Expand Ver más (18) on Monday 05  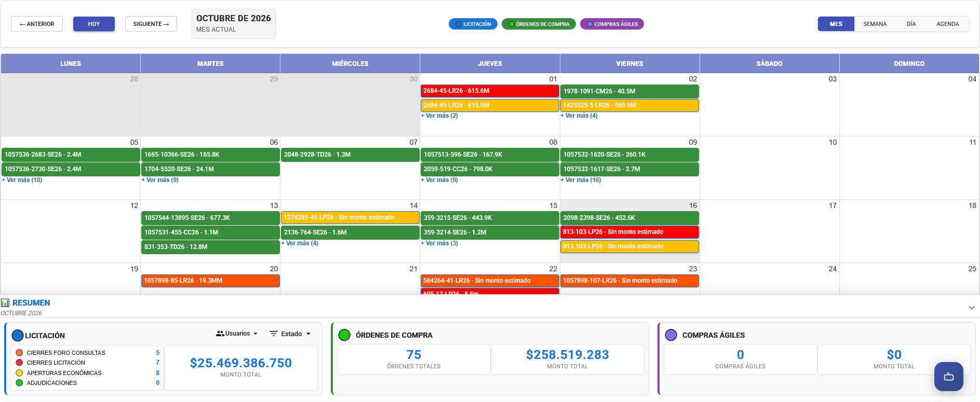[22, 180]
